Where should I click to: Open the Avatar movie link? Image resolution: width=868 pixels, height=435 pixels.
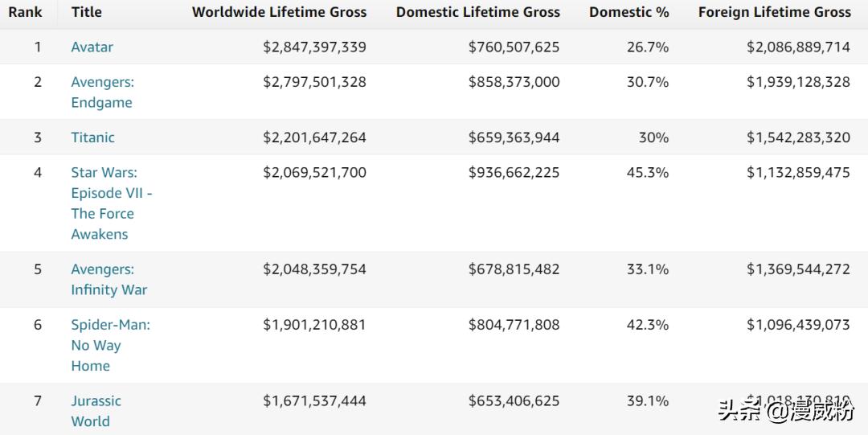92,47
